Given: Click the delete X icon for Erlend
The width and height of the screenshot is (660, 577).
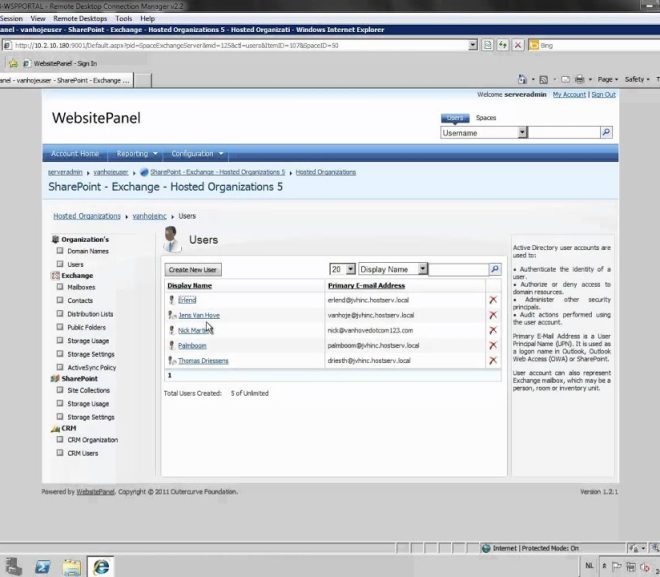Looking at the screenshot, I should click(x=493, y=300).
